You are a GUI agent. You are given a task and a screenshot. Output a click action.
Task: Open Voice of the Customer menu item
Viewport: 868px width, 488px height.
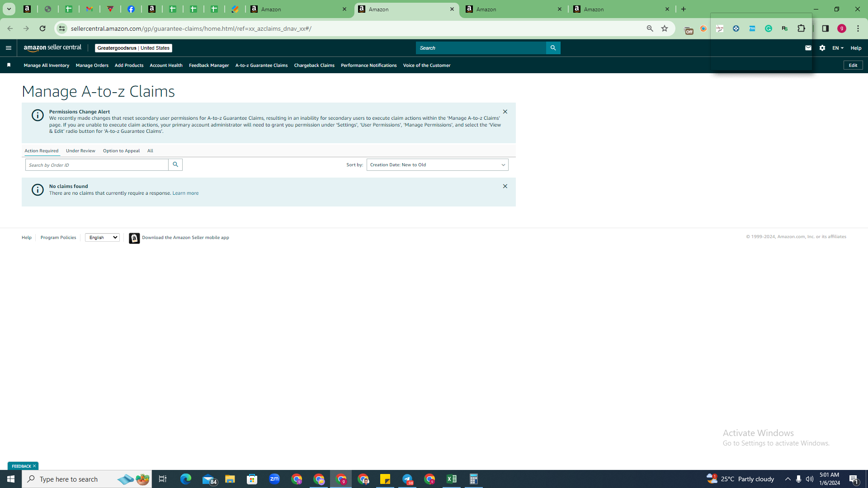point(426,66)
